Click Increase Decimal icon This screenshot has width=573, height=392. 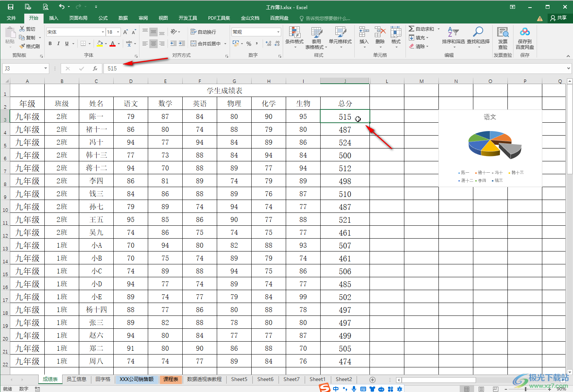click(269, 44)
